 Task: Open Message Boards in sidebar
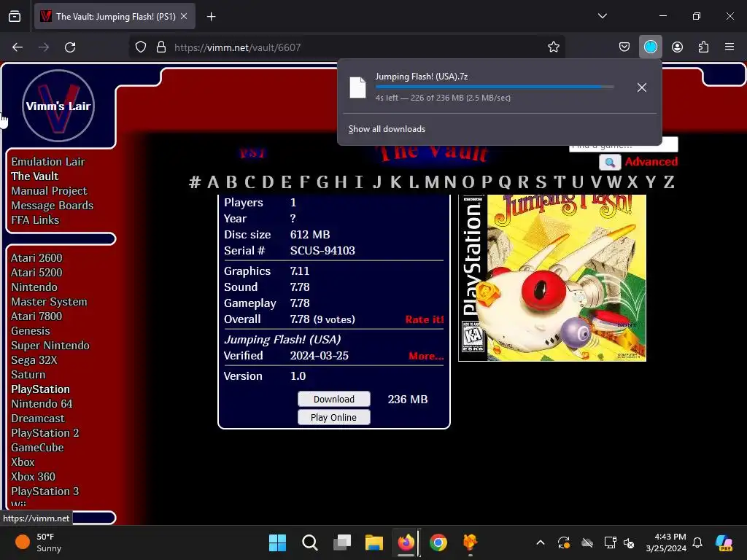[53, 206]
